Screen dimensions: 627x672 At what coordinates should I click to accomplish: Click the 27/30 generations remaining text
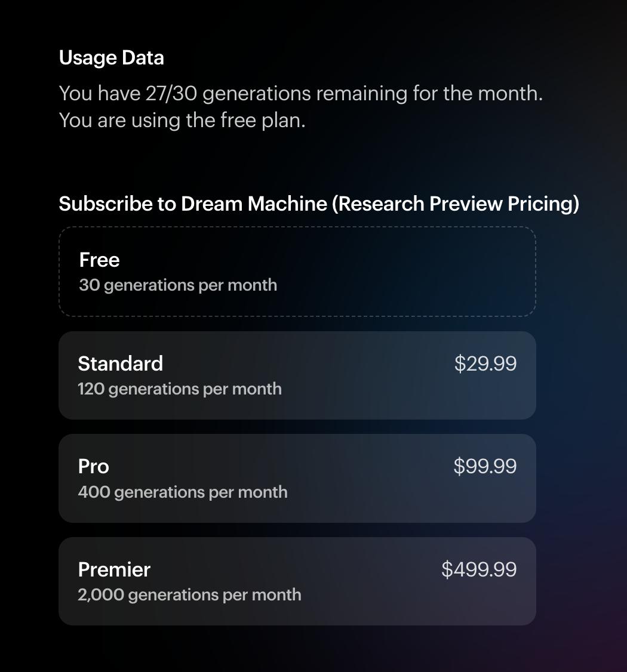300,93
